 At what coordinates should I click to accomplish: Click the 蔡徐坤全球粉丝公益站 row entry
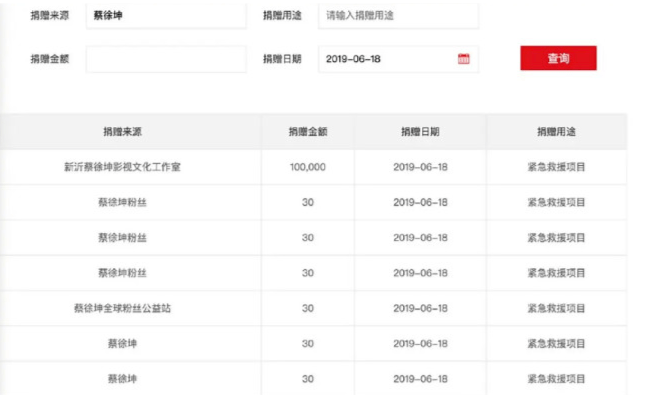tap(122, 308)
